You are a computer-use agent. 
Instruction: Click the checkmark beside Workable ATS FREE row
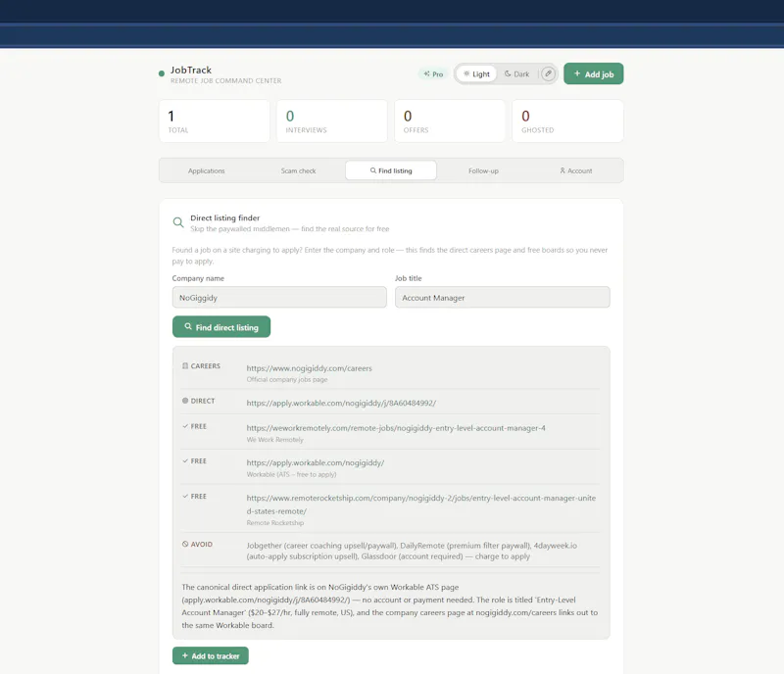pyautogui.click(x=185, y=461)
